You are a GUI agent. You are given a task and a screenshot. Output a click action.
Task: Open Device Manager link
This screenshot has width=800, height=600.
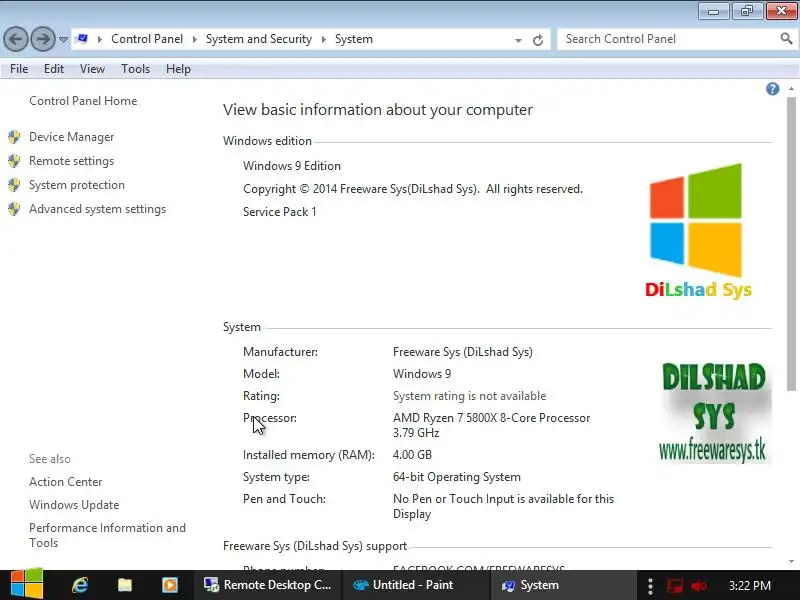pyautogui.click(x=71, y=137)
